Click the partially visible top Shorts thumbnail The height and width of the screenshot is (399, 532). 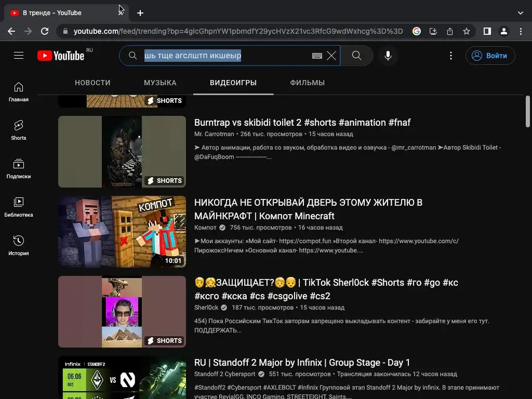tap(122, 101)
